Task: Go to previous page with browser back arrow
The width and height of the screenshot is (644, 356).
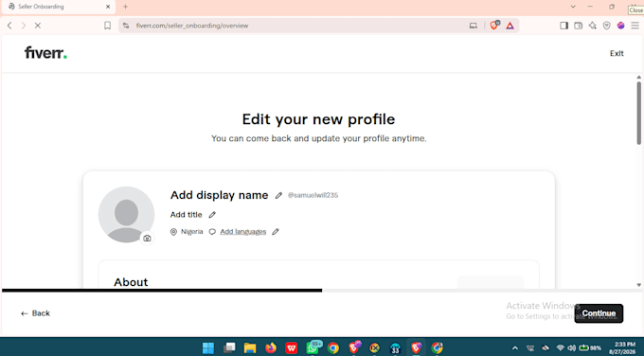Action: click(x=9, y=26)
